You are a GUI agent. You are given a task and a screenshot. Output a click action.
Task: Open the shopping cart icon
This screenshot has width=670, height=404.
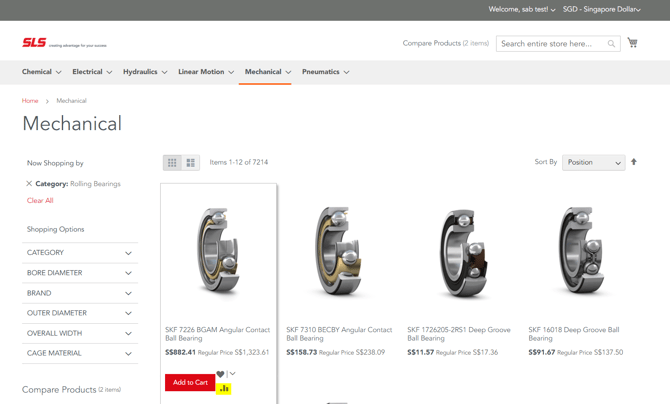click(x=632, y=42)
